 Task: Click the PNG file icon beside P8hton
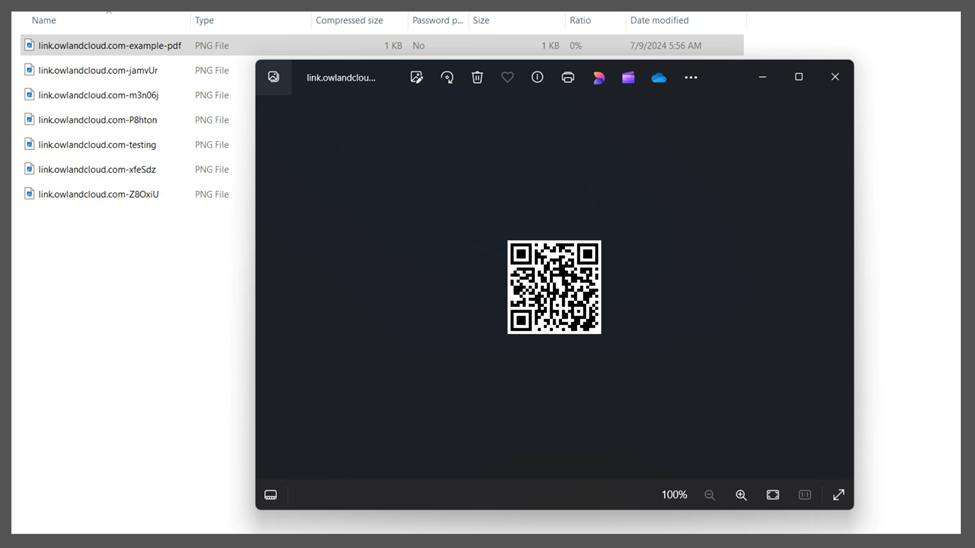tap(29, 119)
